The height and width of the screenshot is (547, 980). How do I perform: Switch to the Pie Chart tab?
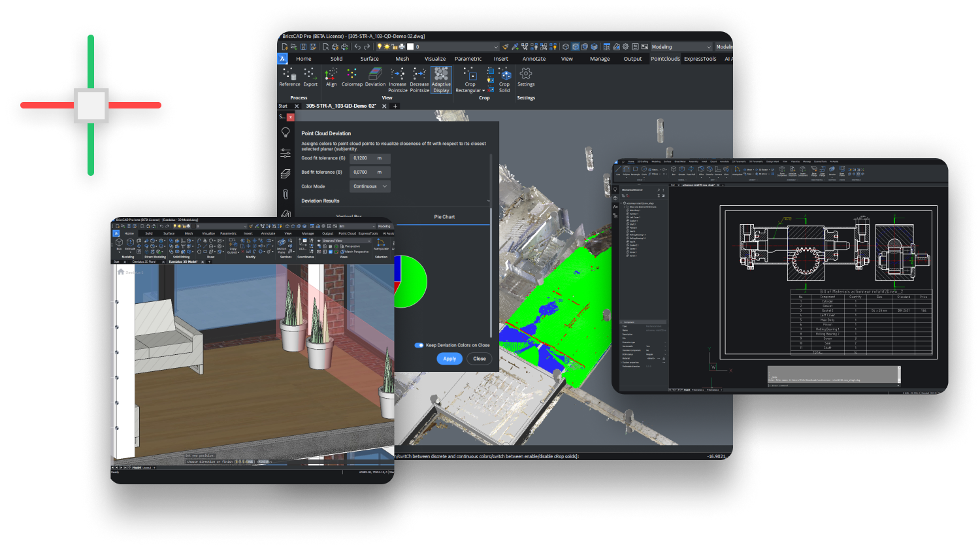click(444, 216)
